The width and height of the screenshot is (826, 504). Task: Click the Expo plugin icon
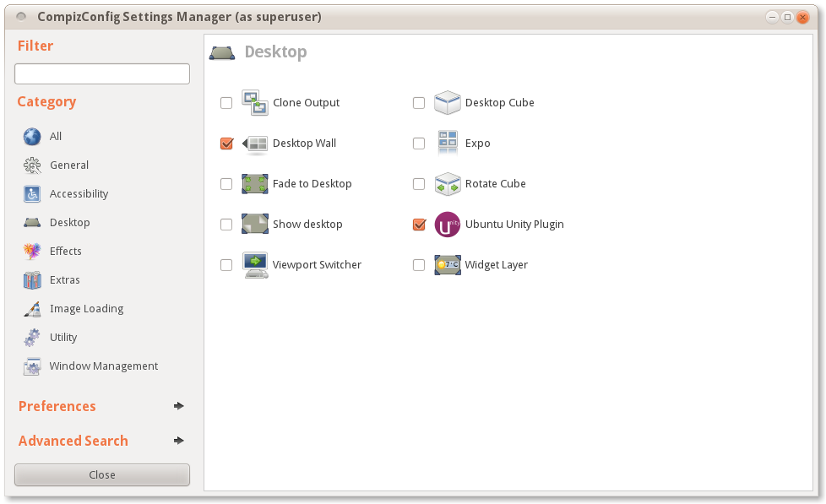click(448, 144)
